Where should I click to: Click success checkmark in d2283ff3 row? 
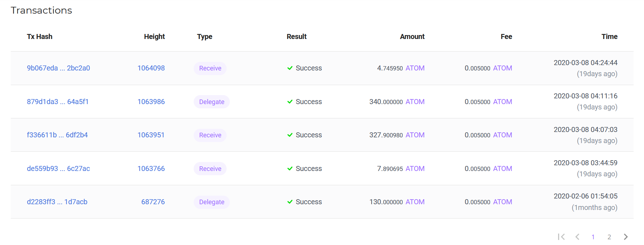pyautogui.click(x=290, y=202)
